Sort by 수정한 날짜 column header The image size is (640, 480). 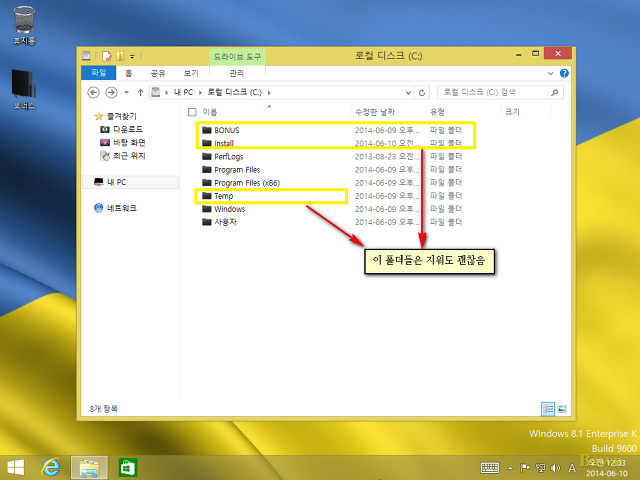[x=375, y=112]
